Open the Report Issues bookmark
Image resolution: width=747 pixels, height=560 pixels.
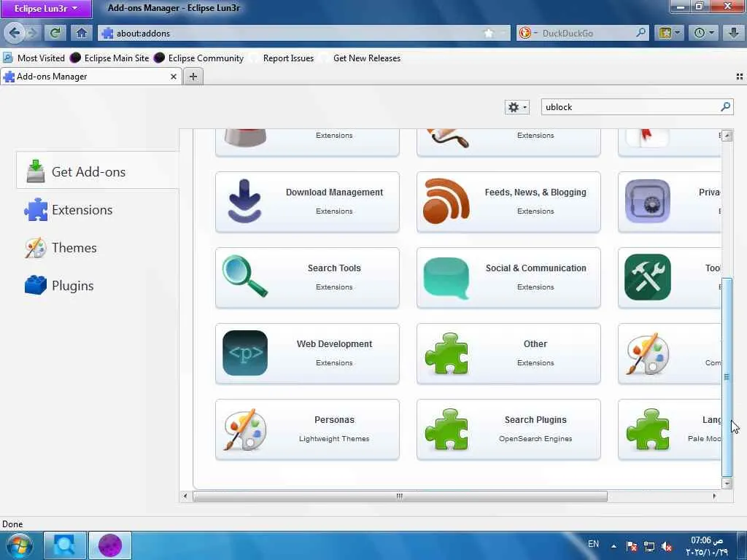282,58
